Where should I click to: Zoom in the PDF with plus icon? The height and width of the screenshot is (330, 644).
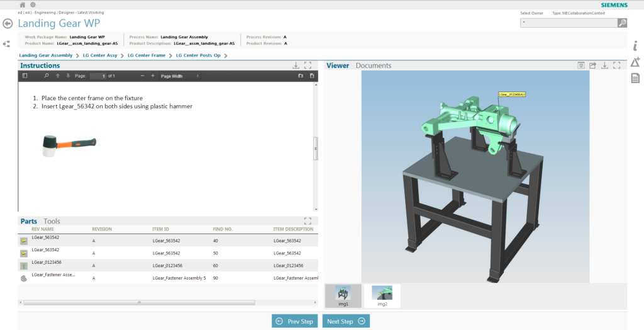[x=152, y=76]
